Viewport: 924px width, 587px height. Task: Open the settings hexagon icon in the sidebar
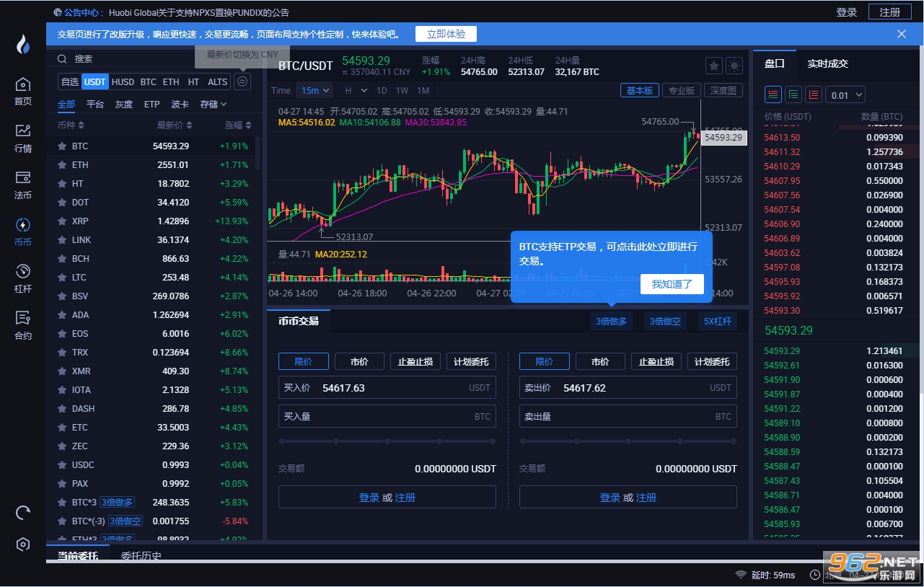pyautogui.click(x=23, y=544)
